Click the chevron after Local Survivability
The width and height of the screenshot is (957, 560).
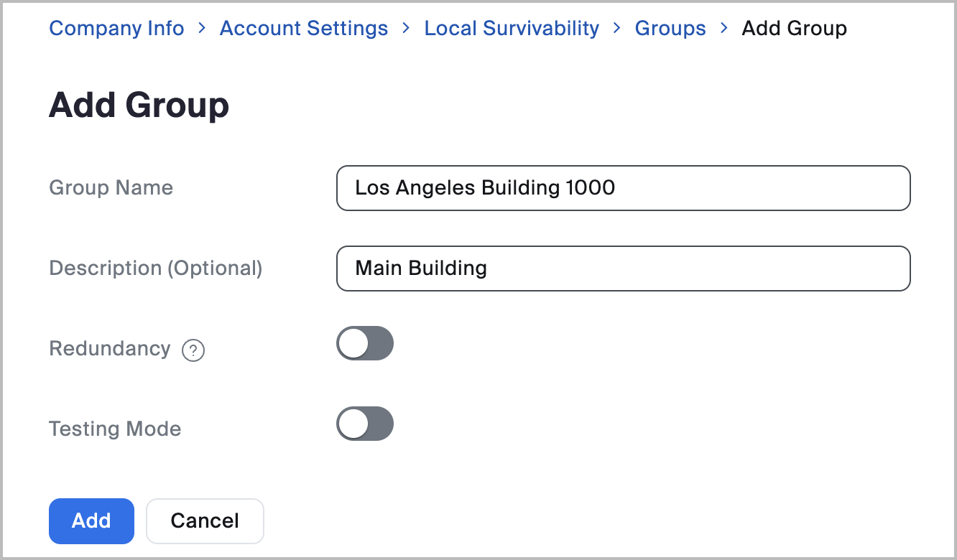(x=617, y=29)
